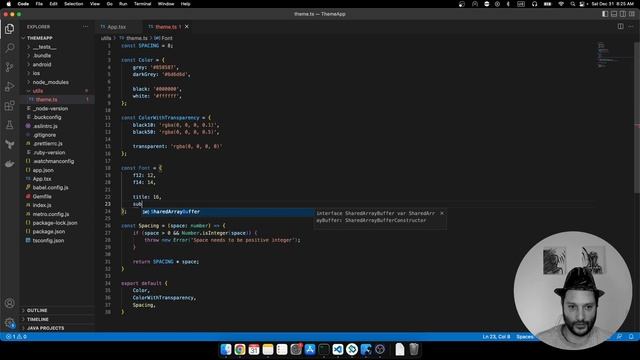
Task: Click the macOS Spotlight search icon
Action: (x=573, y=4)
